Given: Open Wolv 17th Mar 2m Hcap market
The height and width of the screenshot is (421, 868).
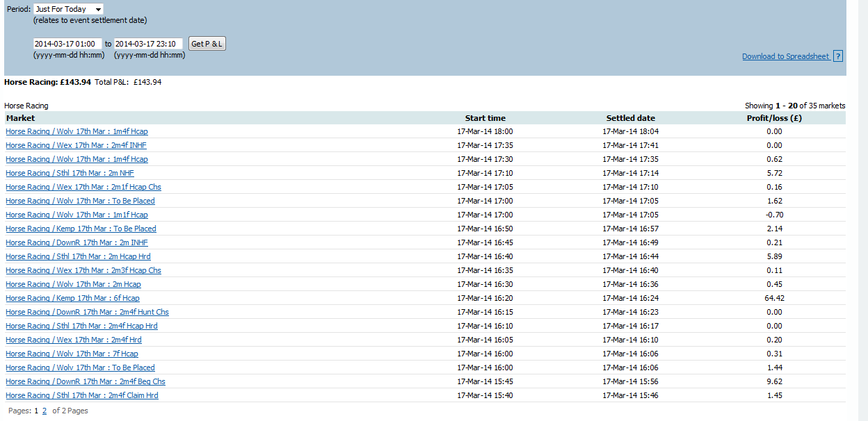Looking at the screenshot, I should tap(73, 284).
